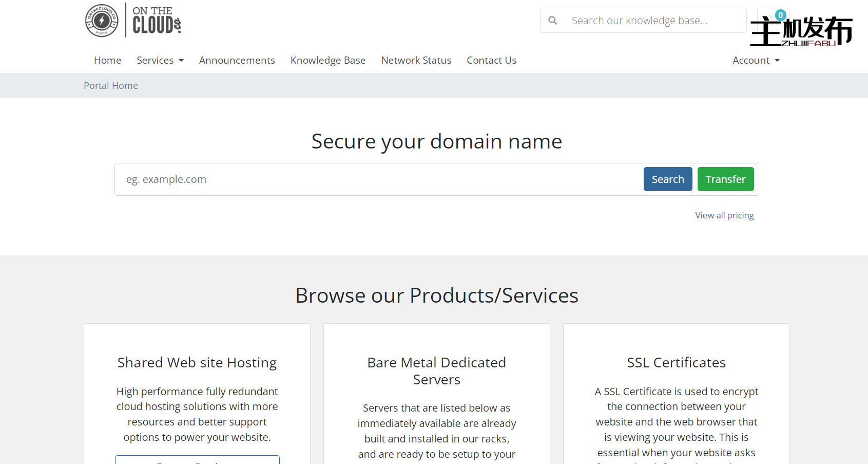
Task: Go to the Home menu item
Action: click(107, 60)
